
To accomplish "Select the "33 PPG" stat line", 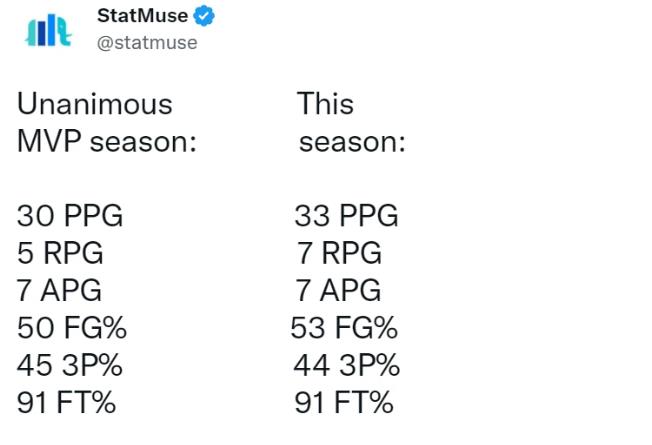I will [x=346, y=215].
